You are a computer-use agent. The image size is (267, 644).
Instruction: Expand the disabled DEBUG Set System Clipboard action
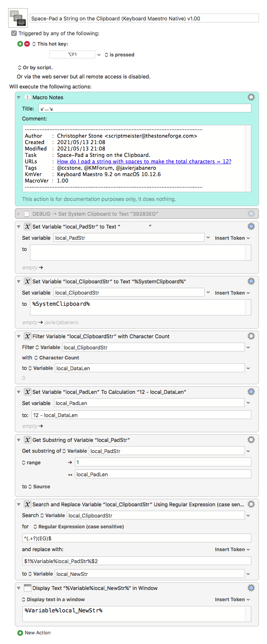click(x=18, y=214)
